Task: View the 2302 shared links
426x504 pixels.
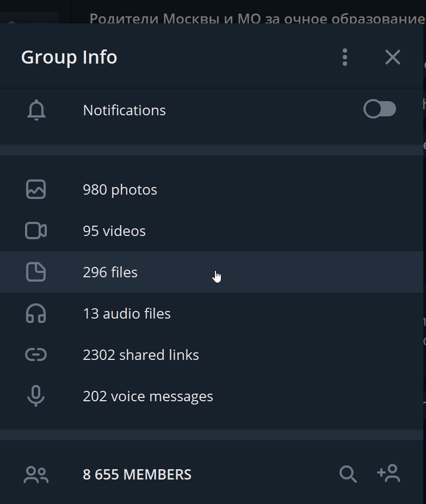Action: [141, 355]
